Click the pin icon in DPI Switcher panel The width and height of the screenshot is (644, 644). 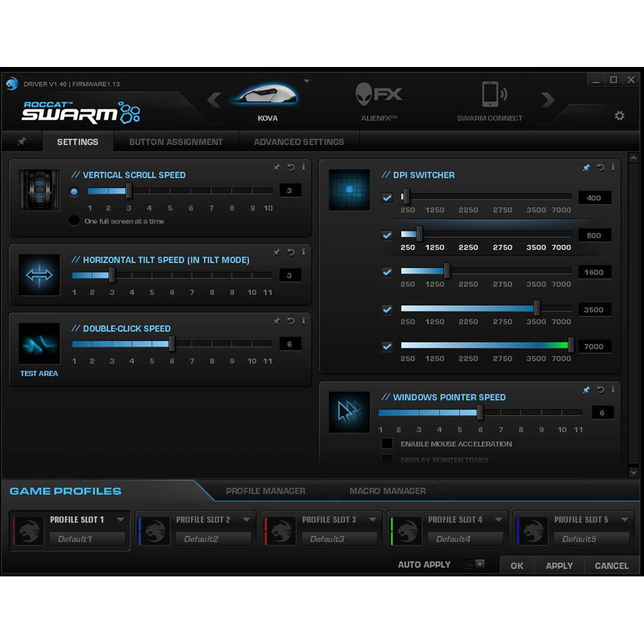click(x=586, y=167)
